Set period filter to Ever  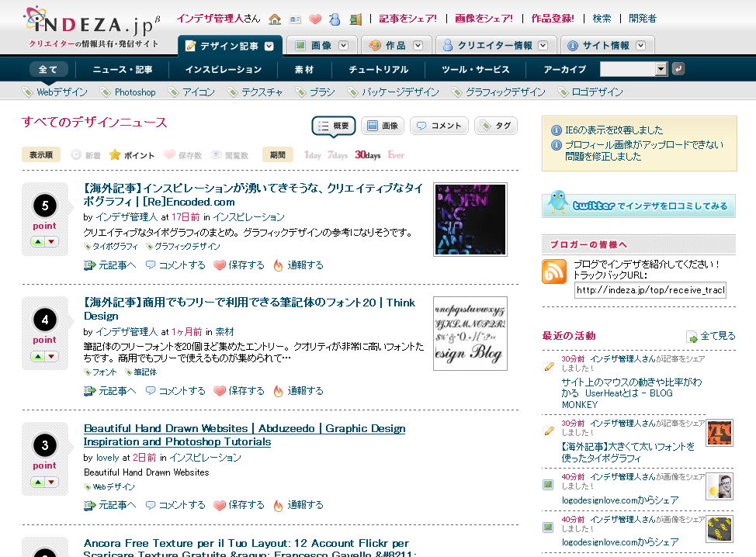[x=396, y=155]
